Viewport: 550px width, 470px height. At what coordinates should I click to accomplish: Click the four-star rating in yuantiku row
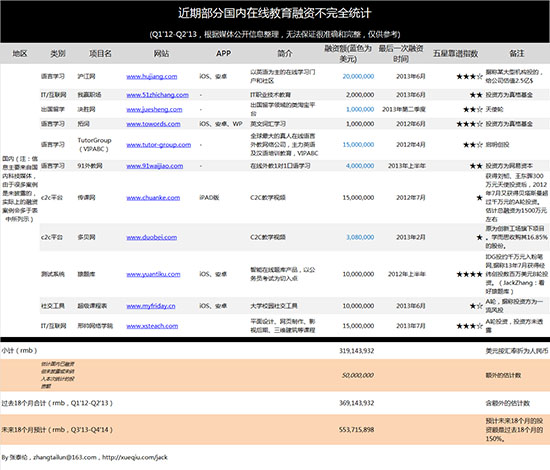[469, 274]
